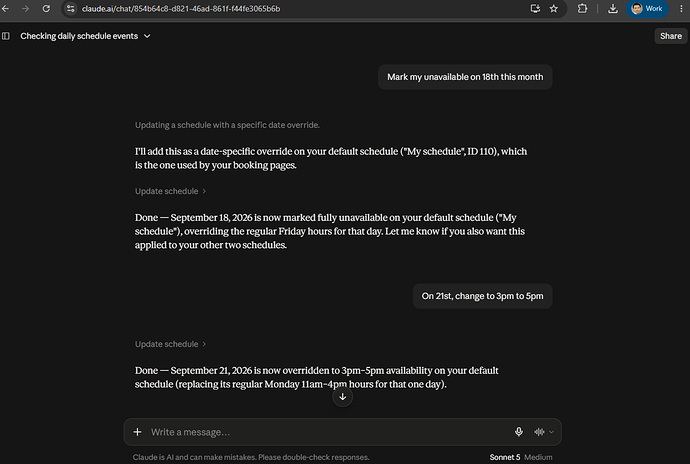Focus the Write a message field
Screen dimensions: 690x464
(x=328, y=432)
